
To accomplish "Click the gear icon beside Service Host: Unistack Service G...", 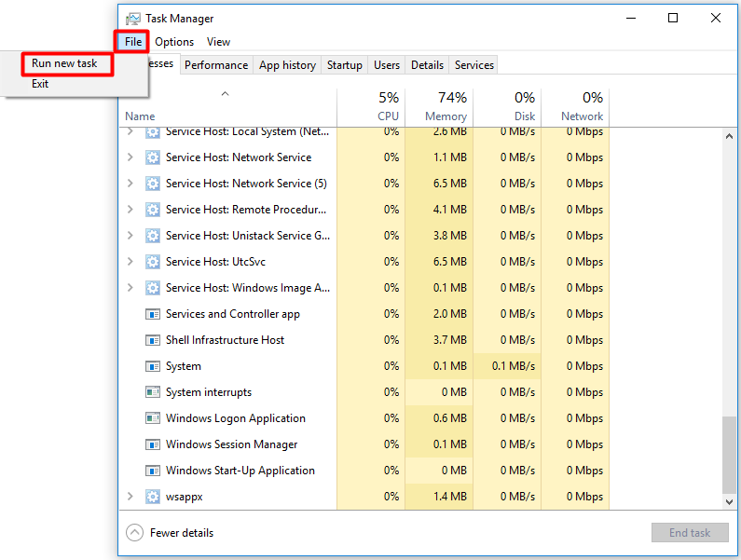I will pos(152,236).
